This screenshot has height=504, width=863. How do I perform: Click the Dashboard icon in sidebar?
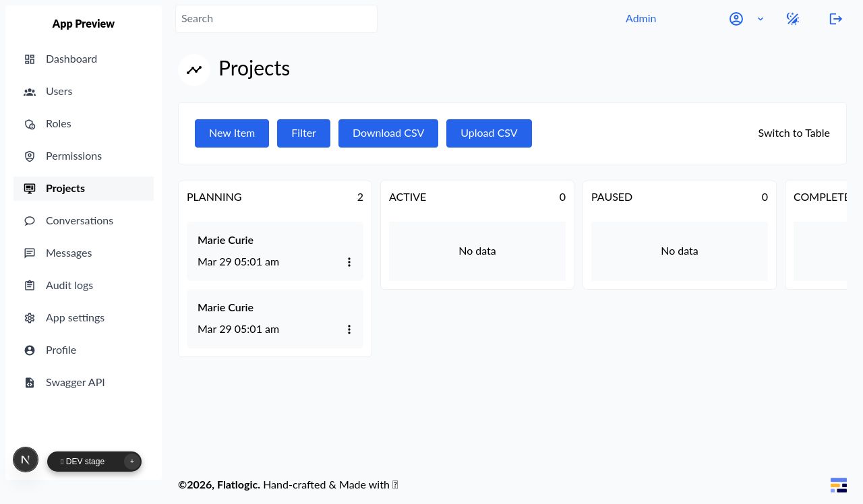pos(30,59)
